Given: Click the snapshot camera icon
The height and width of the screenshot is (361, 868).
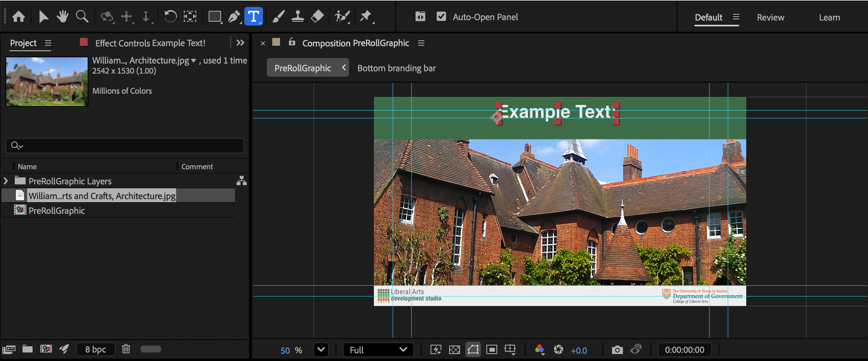Looking at the screenshot, I should [617, 350].
